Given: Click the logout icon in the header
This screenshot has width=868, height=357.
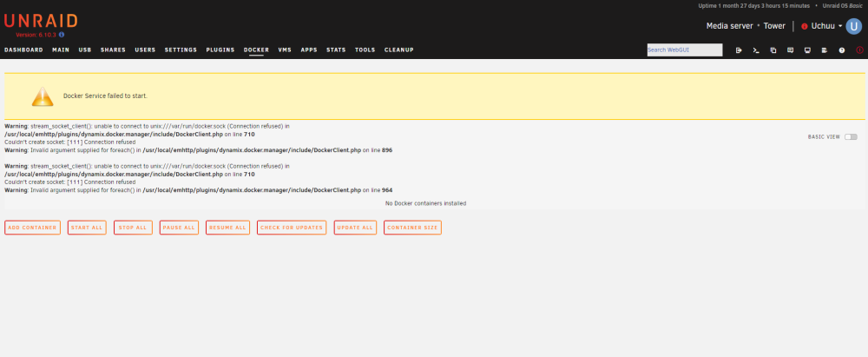Looking at the screenshot, I should click(739, 50).
